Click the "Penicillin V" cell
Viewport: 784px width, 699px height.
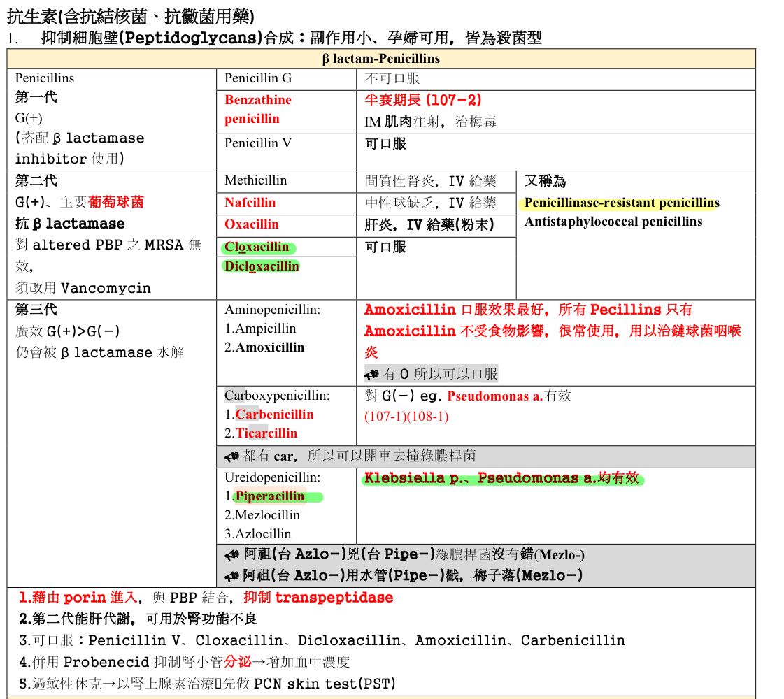[258, 143]
